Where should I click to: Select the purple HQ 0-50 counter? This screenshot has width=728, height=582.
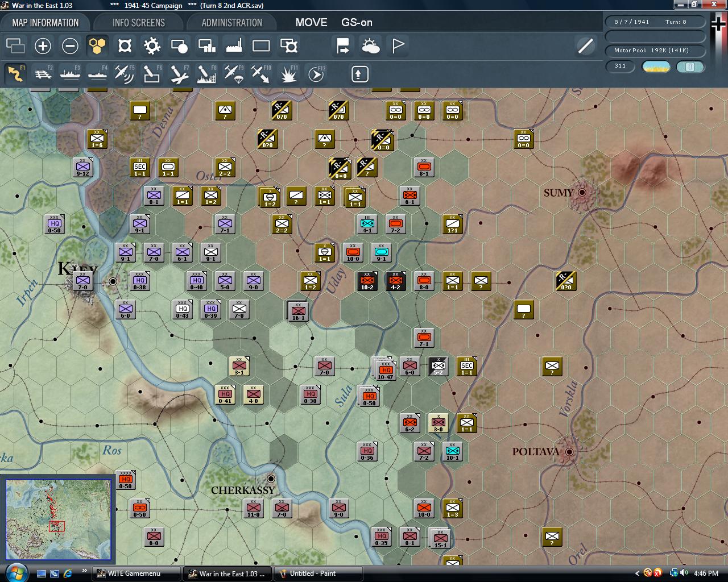[55, 225]
